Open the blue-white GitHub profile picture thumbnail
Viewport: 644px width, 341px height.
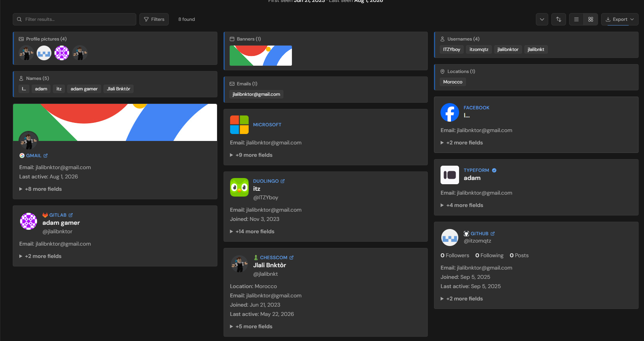(x=44, y=53)
